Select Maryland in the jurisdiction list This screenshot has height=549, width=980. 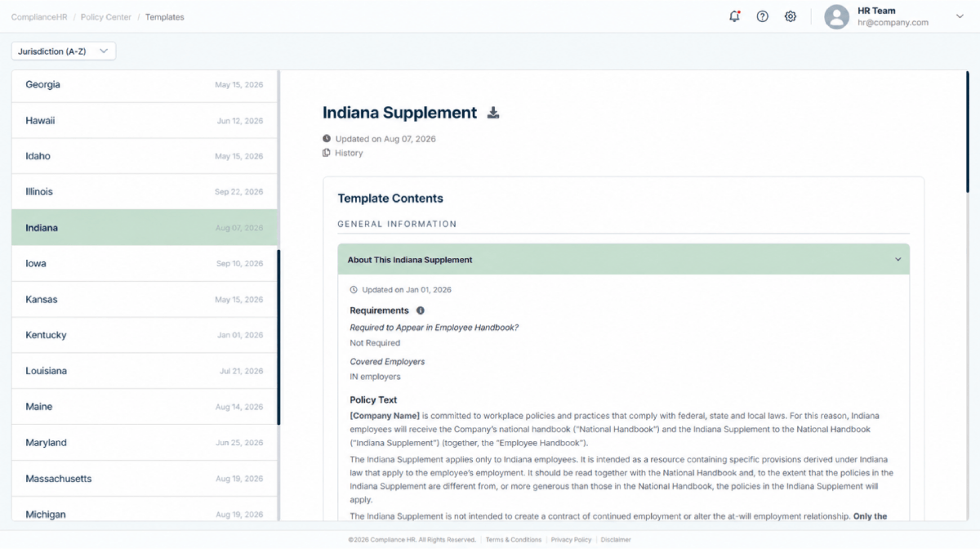click(145, 443)
